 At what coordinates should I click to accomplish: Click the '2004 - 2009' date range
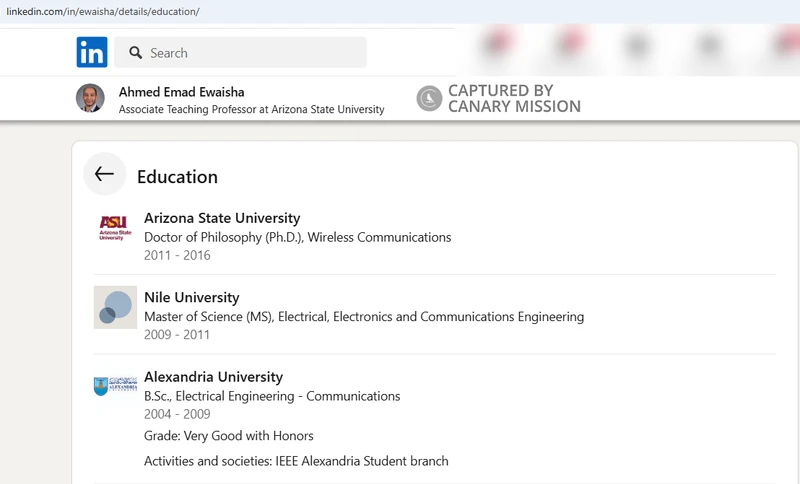coord(177,414)
